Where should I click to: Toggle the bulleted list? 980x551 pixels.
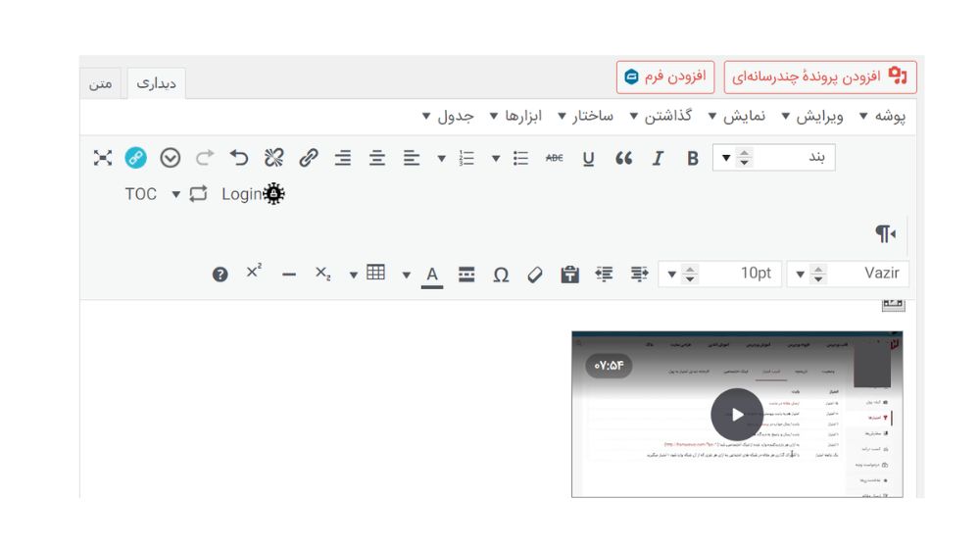[520, 158]
